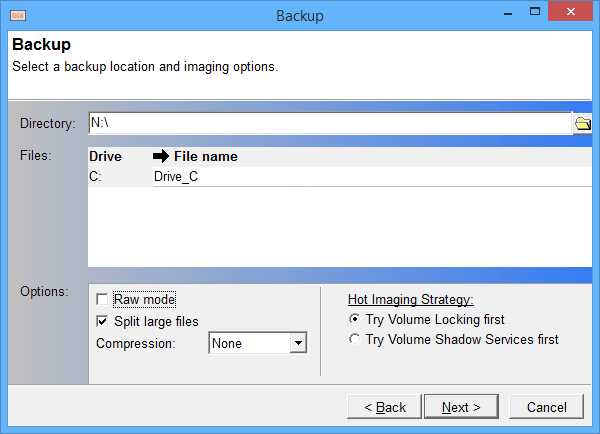Choose Try Volume Shadow Services first
Viewport: 600px width, 434px height.
click(x=354, y=340)
